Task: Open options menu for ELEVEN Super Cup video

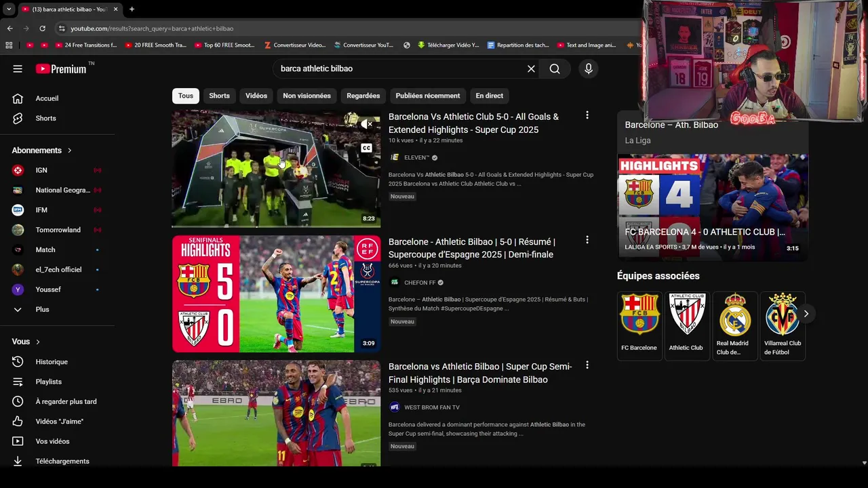Action: click(x=587, y=116)
